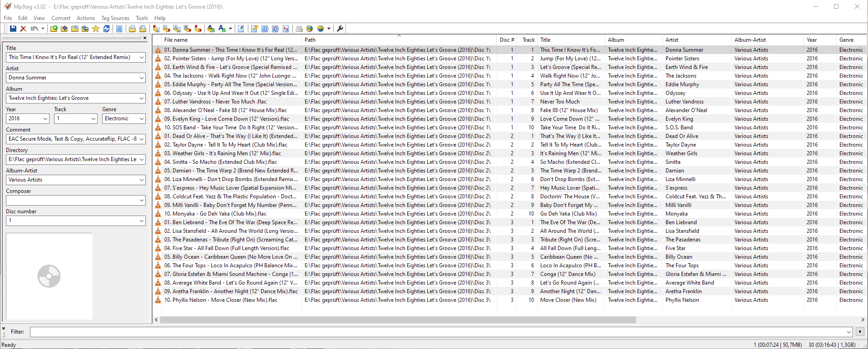Expand the Track field dropdown

pos(94,118)
